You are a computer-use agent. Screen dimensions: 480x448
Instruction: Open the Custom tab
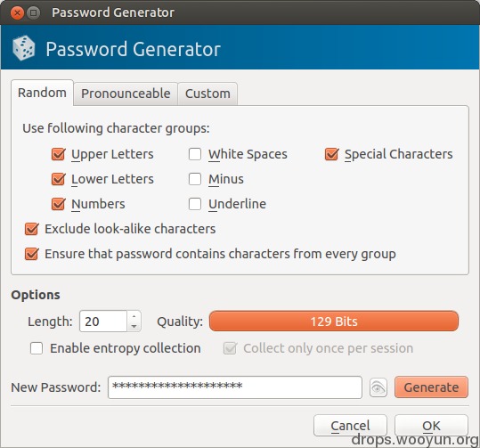207,94
